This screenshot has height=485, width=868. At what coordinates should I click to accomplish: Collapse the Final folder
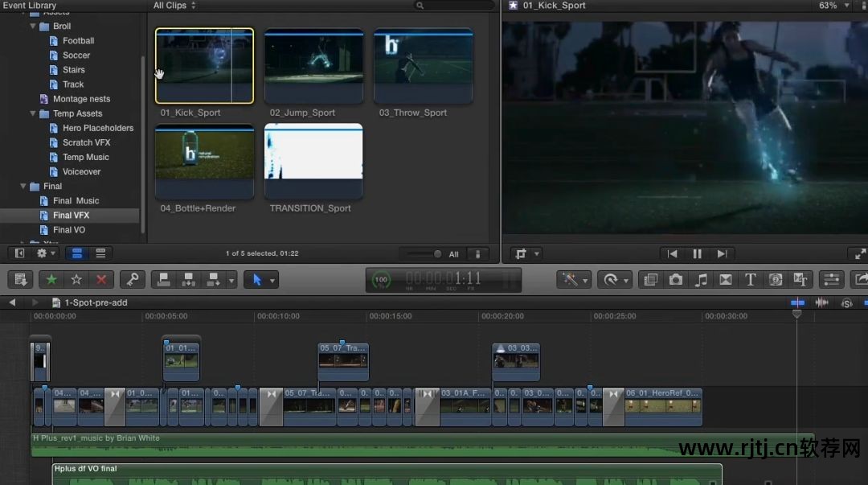pyautogui.click(x=23, y=187)
